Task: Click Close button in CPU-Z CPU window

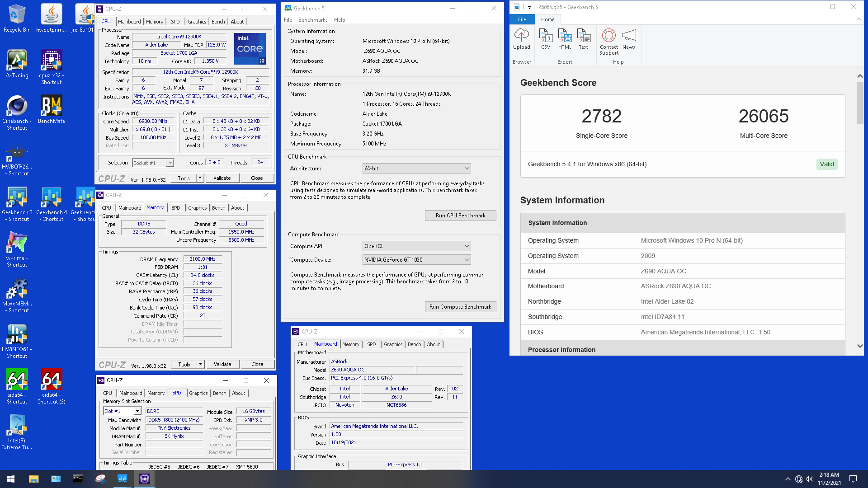Action: [x=257, y=178]
